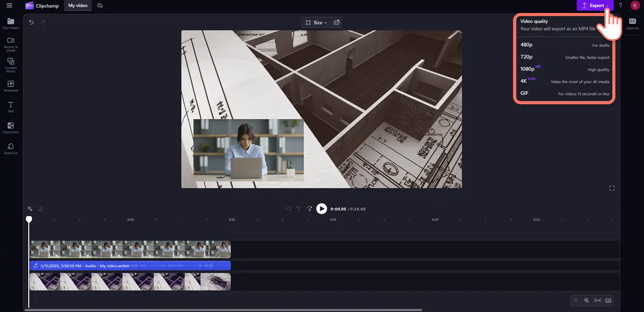Screen dimensions: 644x312
Task: Undo the last action
Action: point(31,22)
